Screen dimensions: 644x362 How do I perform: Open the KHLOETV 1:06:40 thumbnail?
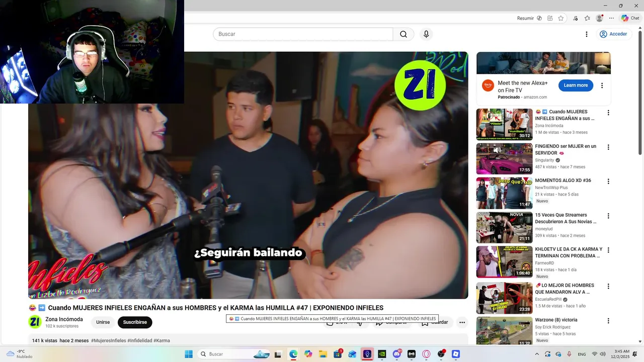(504, 262)
